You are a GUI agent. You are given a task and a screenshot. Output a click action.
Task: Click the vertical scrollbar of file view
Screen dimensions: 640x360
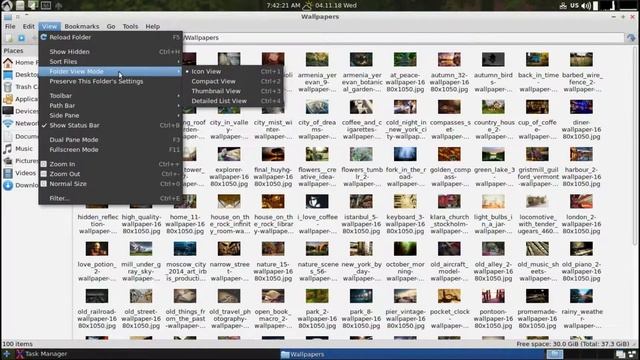[635, 145]
